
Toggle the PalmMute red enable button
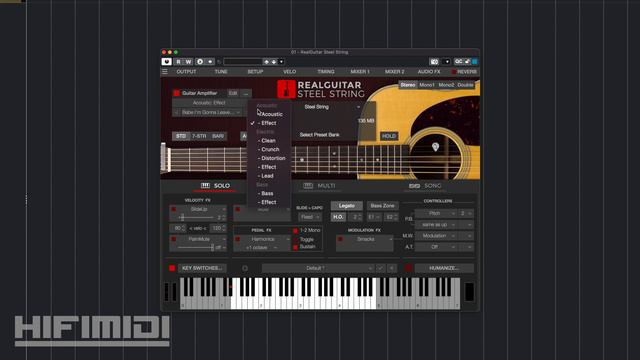[x=173, y=239]
